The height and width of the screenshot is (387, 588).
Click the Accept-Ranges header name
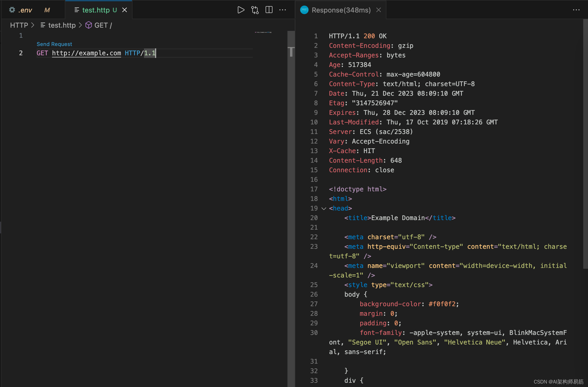(354, 55)
